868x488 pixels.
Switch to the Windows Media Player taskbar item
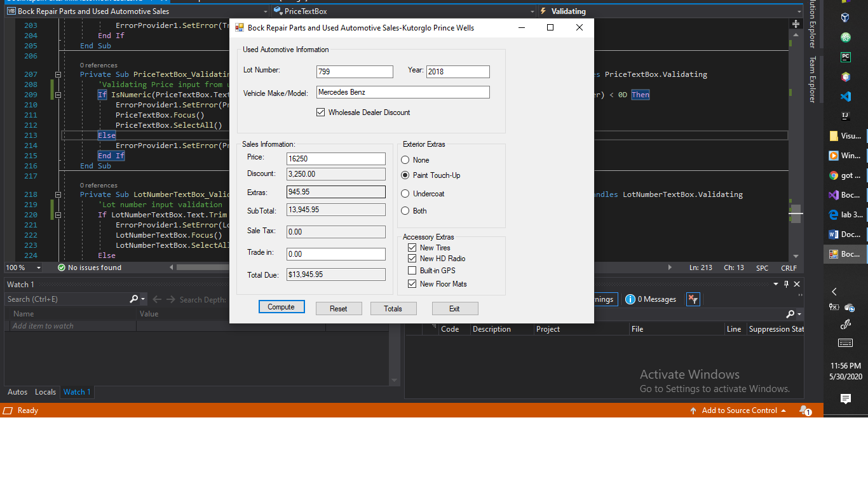point(846,156)
